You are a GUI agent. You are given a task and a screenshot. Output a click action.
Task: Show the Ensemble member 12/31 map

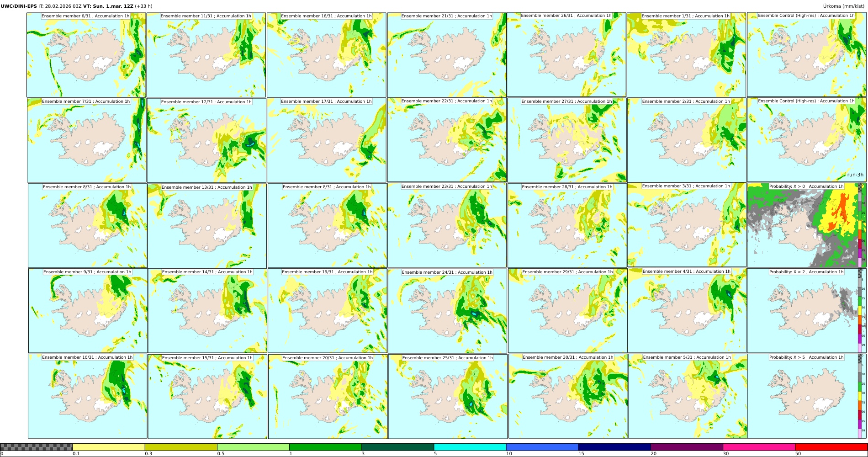pos(207,141)
